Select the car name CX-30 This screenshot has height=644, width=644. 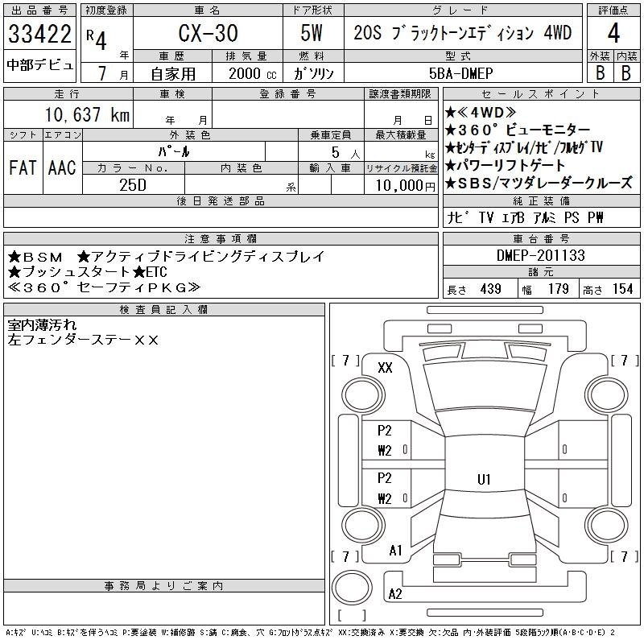208,33
